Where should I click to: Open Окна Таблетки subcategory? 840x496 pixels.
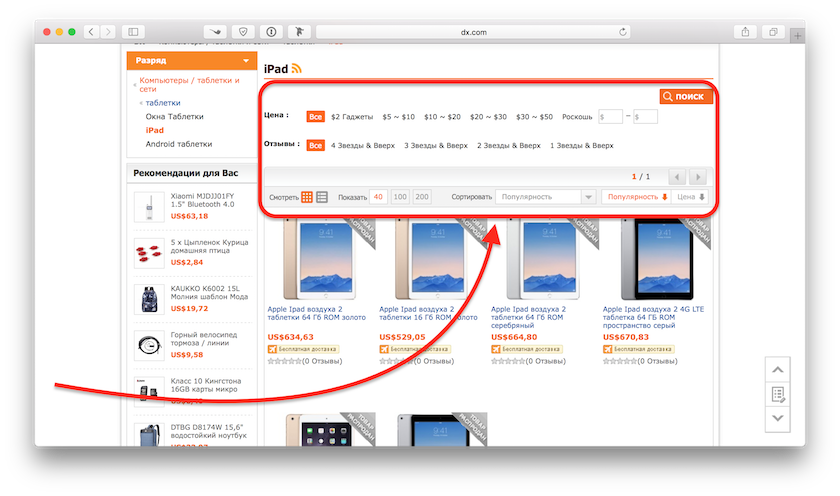(175, 117)
